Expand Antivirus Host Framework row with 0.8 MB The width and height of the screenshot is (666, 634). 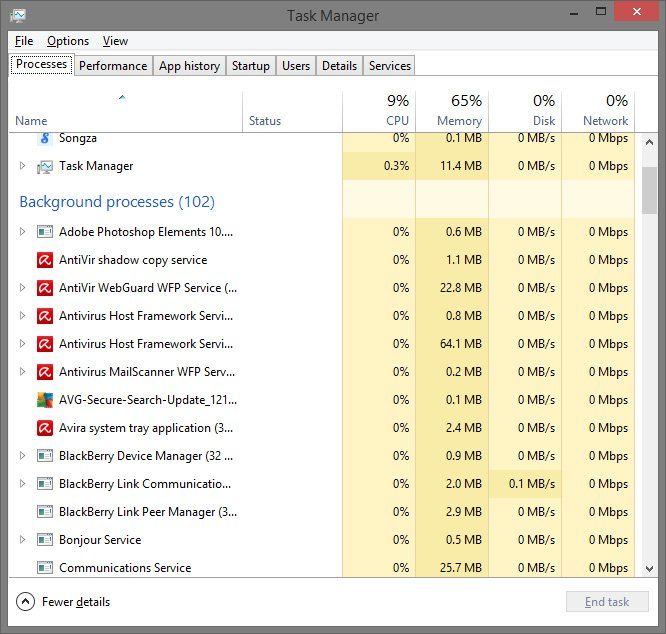point(23,316)
